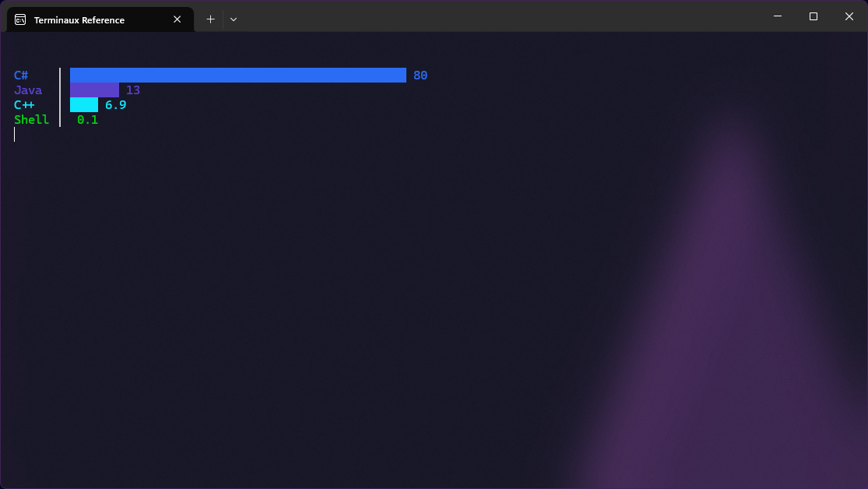Viewport: 868px width, 489px height.
Task: Select the Terminaux Reference tab
Action: (x=86, y=20)
